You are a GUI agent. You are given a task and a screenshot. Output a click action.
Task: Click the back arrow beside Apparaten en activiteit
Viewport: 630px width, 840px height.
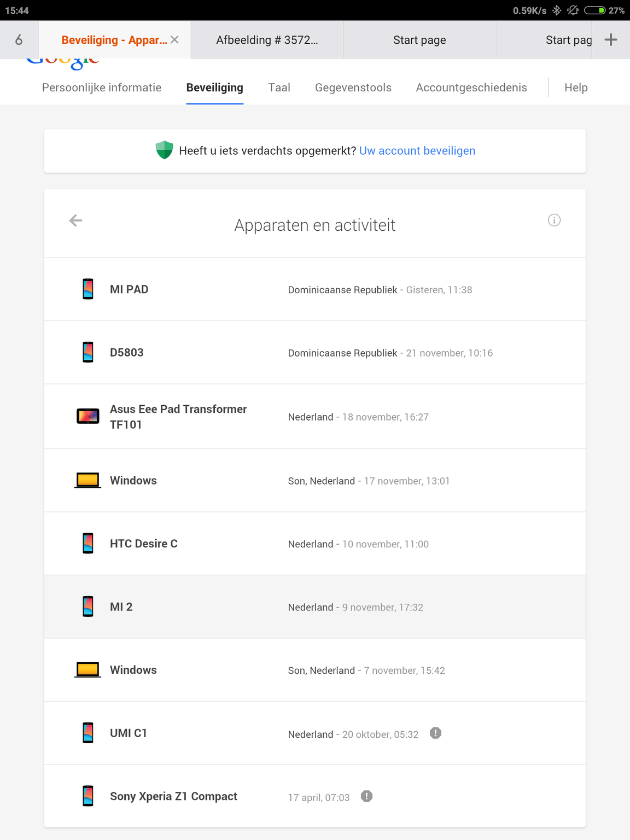tap(75, 220)
